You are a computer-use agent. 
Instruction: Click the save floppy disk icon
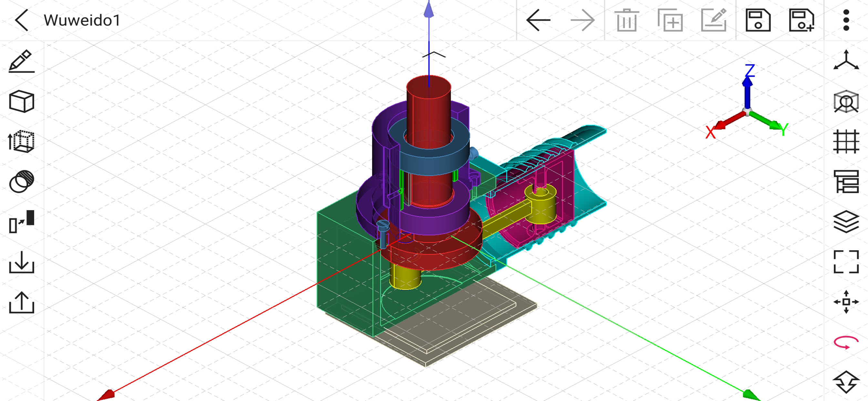[x=758, y=21]
